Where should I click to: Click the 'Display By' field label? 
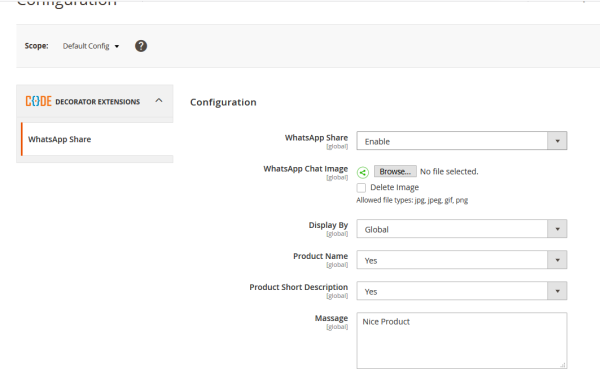point(328,225)
